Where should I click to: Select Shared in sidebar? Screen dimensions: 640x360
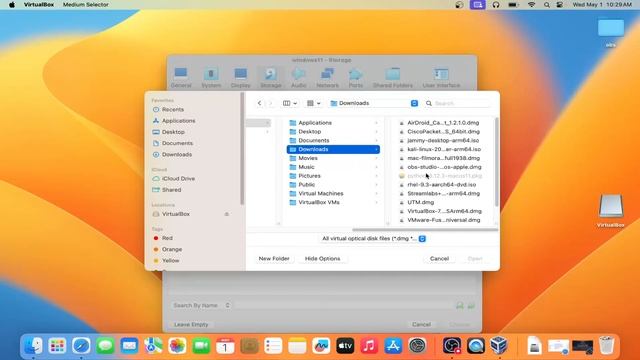click(x=171, y=190)
